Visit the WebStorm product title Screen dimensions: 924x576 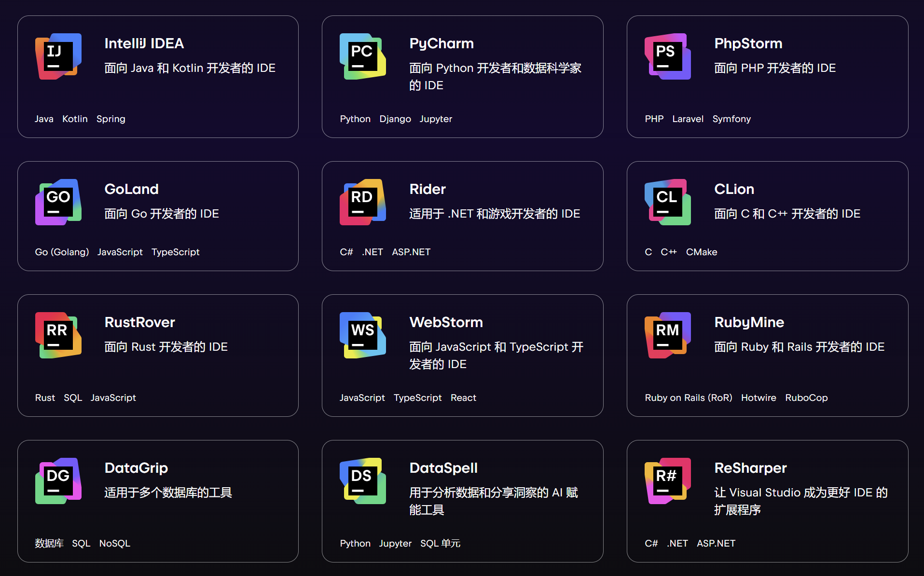[446, 322]
